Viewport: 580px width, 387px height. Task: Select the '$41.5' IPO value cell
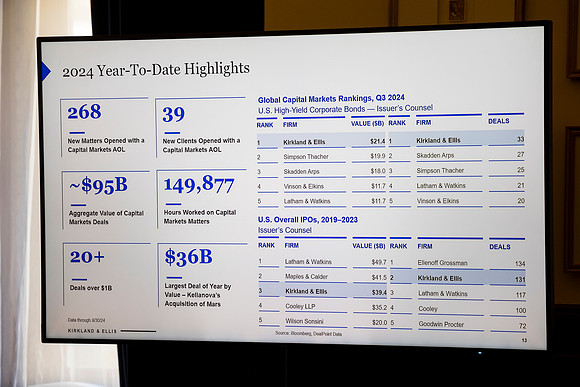(x=379, y=277)
